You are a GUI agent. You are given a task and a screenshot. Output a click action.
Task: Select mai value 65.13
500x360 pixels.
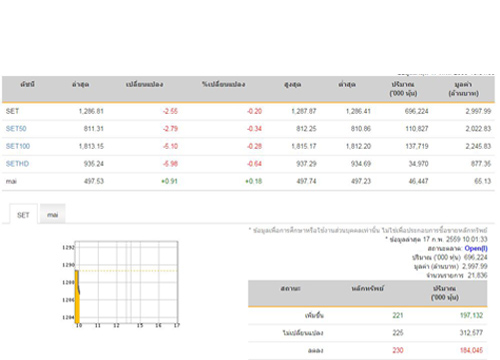483,181
